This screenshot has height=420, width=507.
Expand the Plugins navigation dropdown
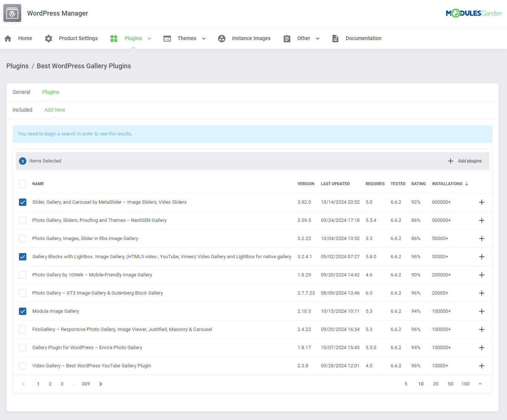[149, 38]
